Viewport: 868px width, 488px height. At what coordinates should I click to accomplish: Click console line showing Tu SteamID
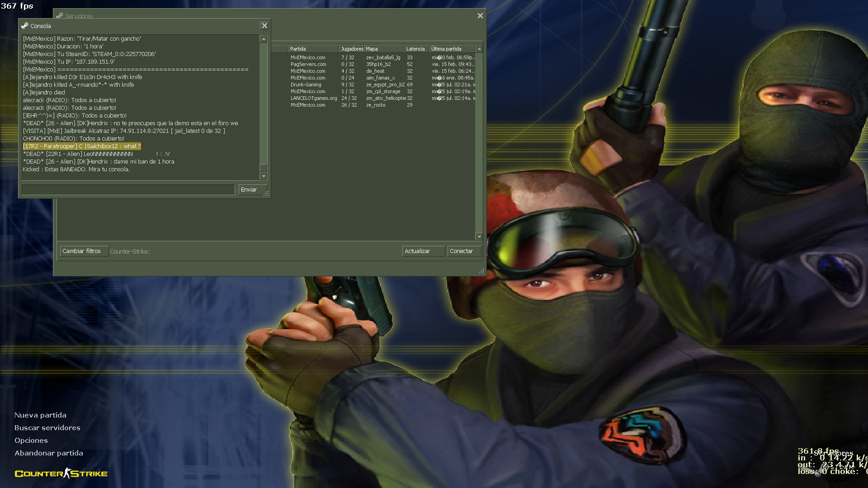pyautogui.click(x=89, y=54)
